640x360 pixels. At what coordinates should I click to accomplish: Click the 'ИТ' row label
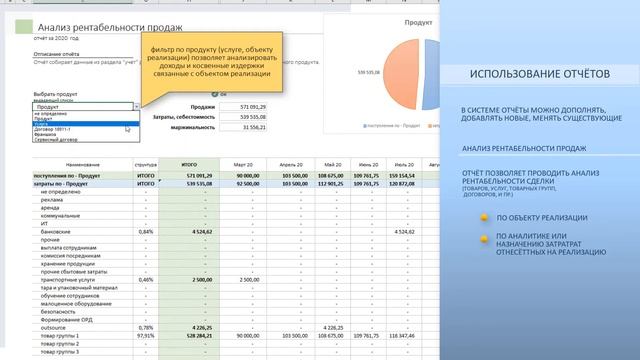point(44,224)
